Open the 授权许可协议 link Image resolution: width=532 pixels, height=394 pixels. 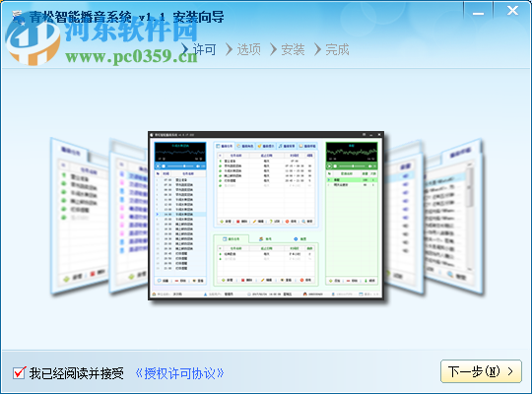(179, 373)
